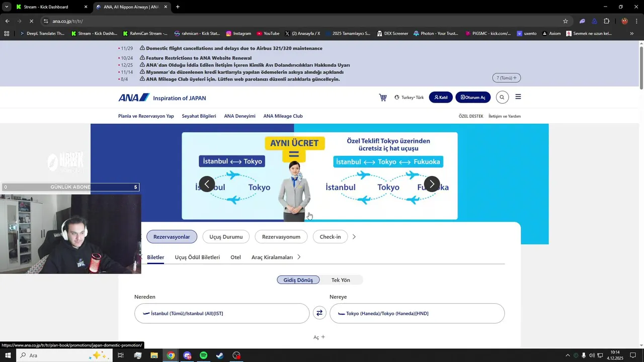This screenshot has width=644, height=362.
Task: Click the Istanbul-Tokyo promo banner image
Action: [319, 176]
